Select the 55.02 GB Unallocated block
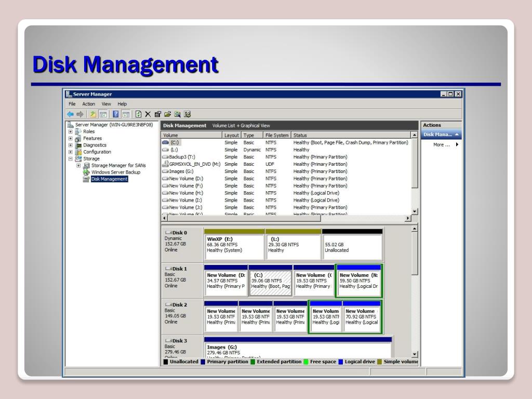The height and width of the screenshot is (399, 532). tap(352, 245)
